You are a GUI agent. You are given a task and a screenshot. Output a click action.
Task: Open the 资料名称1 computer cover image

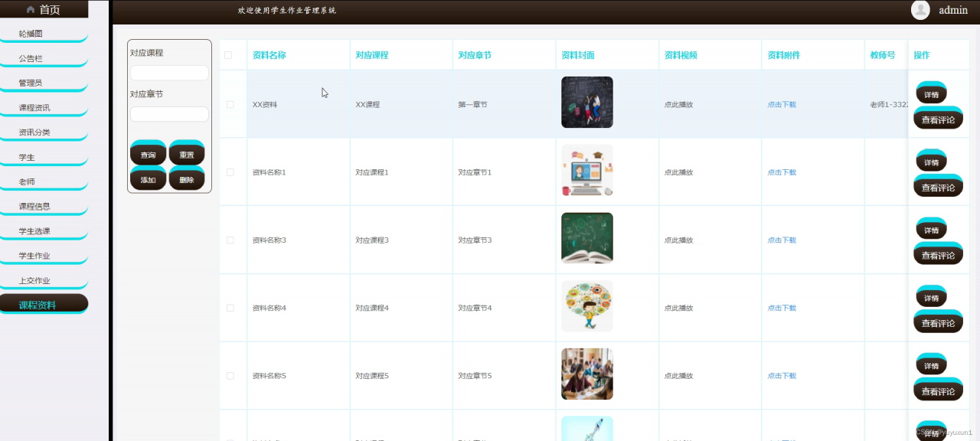(587, 170)
